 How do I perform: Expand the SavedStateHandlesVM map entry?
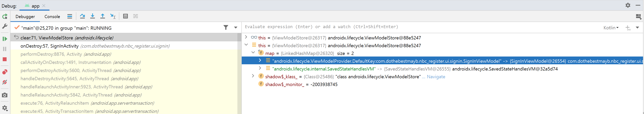tap(260, 68)
